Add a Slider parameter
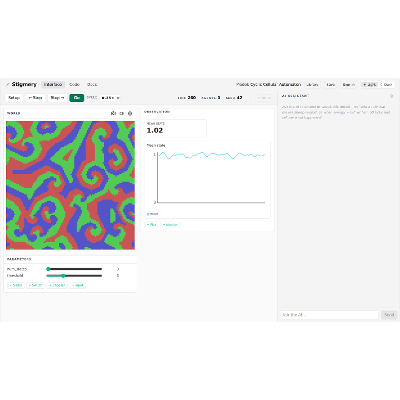 coord(16,285)
